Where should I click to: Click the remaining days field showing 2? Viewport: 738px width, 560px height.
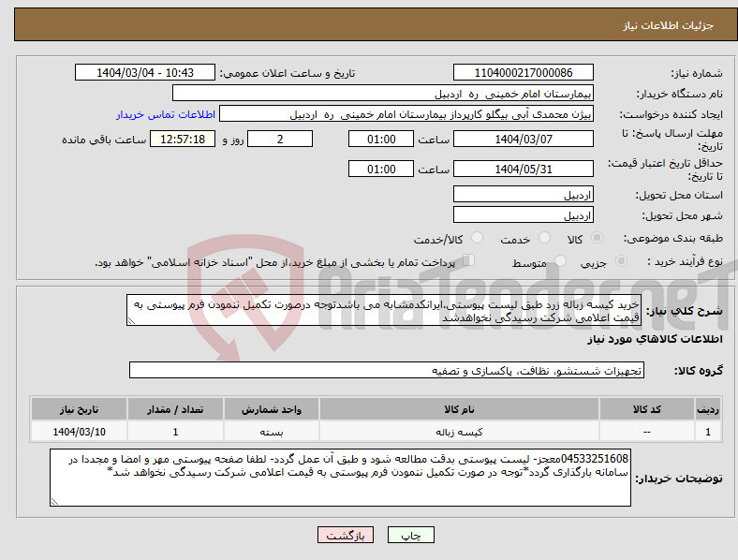(x=280, y=139)
